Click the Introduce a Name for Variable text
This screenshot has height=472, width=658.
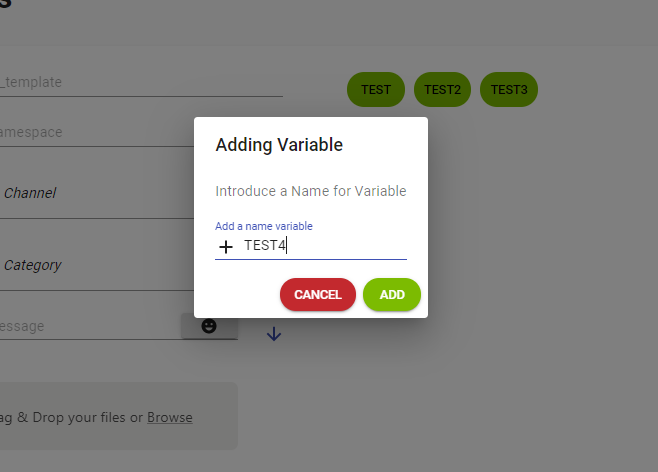[x=311, y=191]
